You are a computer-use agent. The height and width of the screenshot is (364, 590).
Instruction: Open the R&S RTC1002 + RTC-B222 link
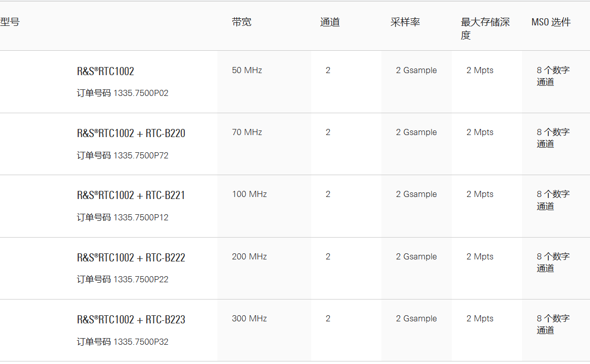pyautogui.click(x=131, y=258)
